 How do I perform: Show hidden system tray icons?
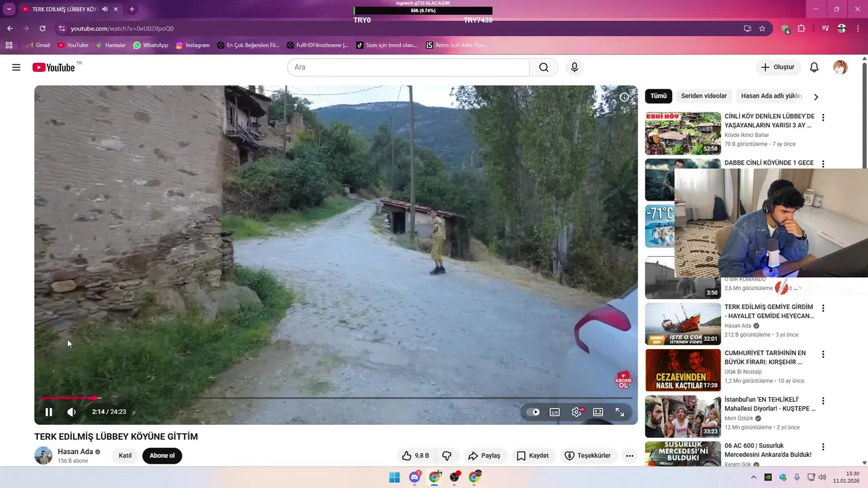coord(753,477)
